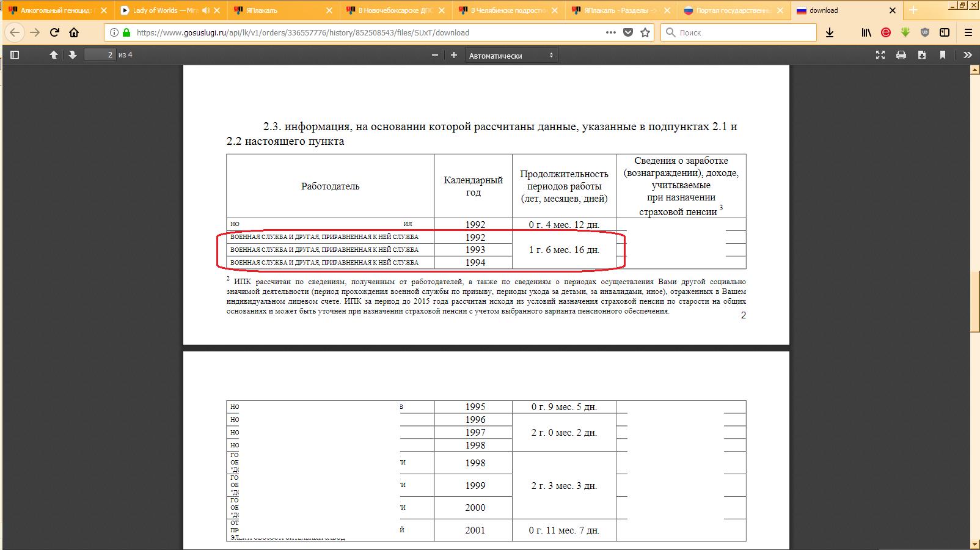980x550 pixels.
Task: Click the '2 г. 3 мес. 3 дн.' cell
Action: click(564, 486)
